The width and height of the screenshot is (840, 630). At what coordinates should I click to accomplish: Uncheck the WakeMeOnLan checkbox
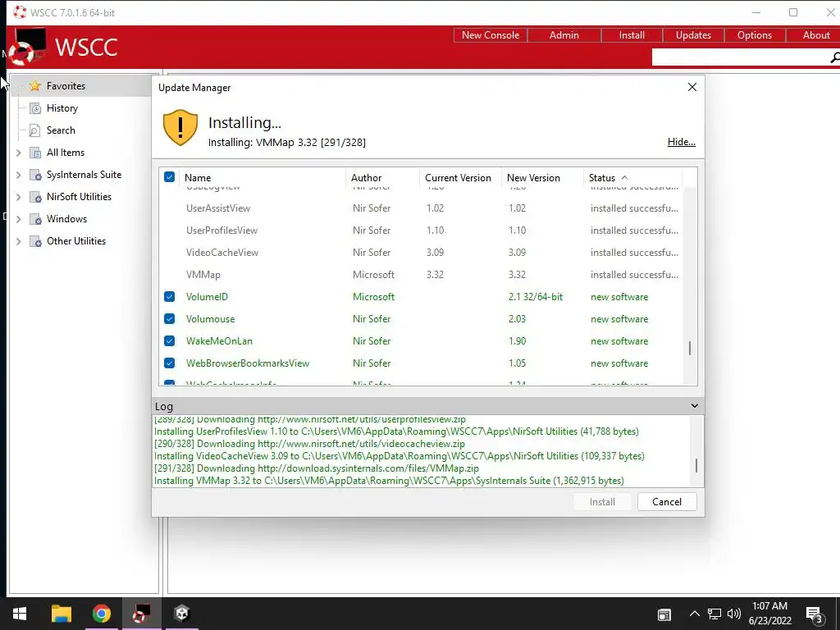(169, 340)
